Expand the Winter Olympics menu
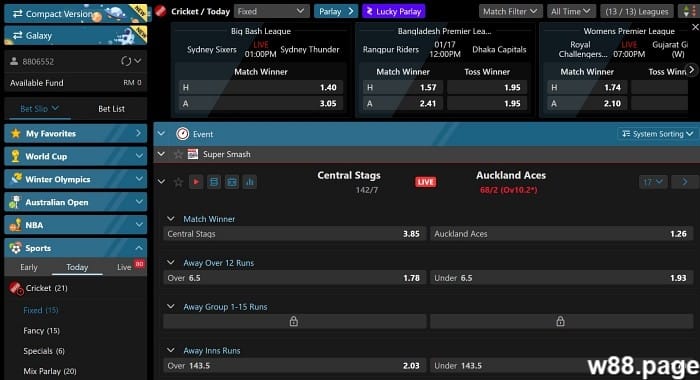 pos(75,179)
